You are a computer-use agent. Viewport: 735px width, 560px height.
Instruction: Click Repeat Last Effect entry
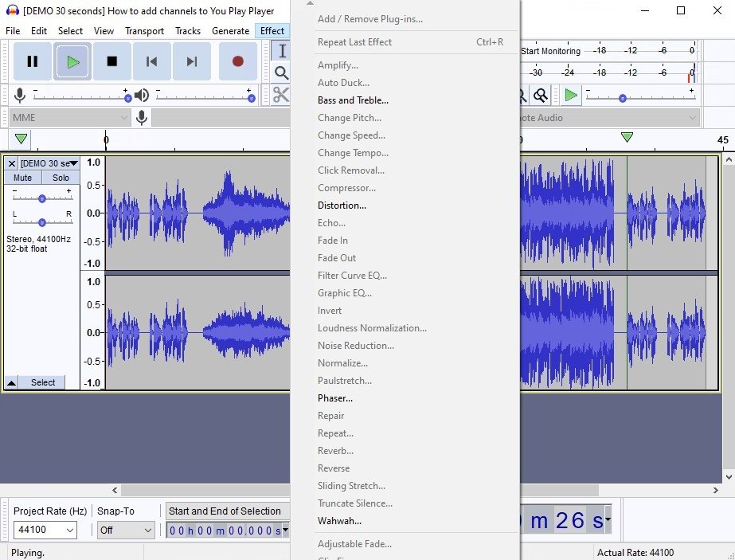click(x=405, y=42)
